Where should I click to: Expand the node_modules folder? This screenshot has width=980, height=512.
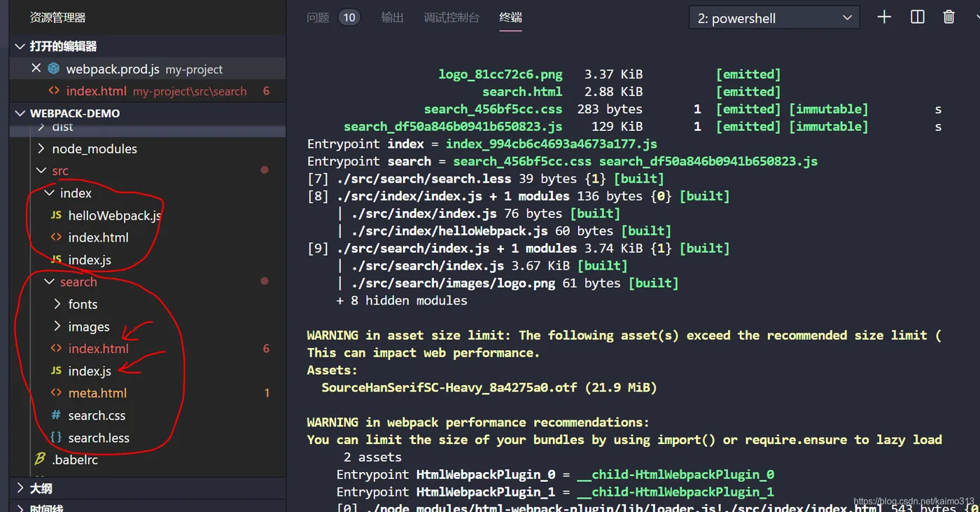click(x=94, y=148)
